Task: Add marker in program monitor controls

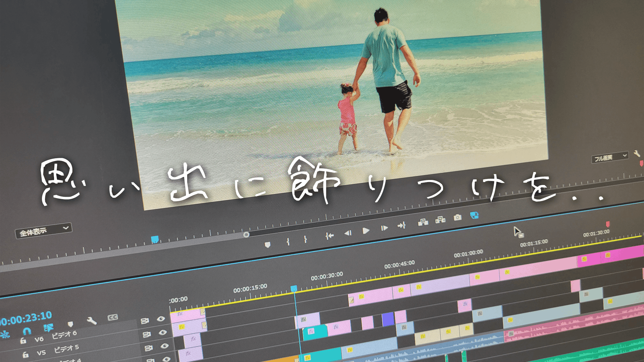Action: click(x=267, y=245)
